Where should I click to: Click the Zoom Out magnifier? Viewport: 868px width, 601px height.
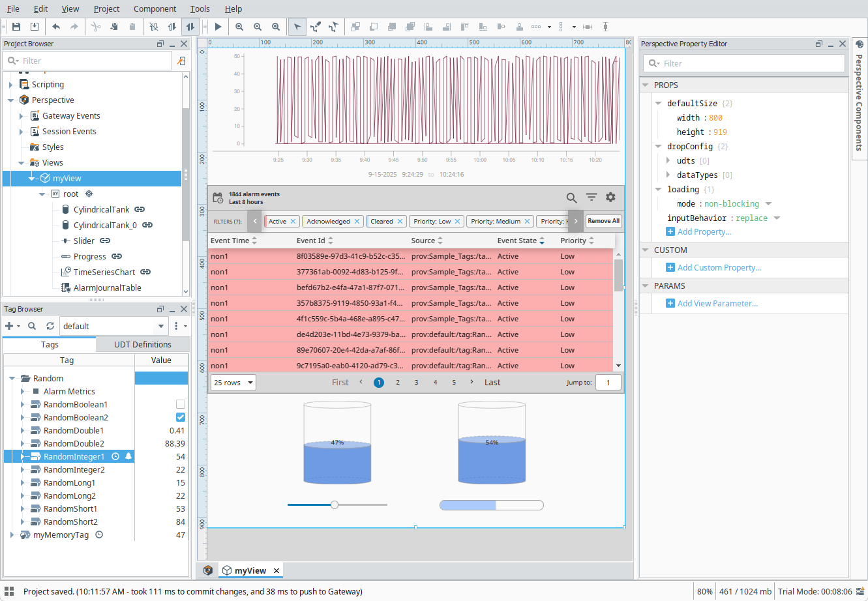[258, 27]
